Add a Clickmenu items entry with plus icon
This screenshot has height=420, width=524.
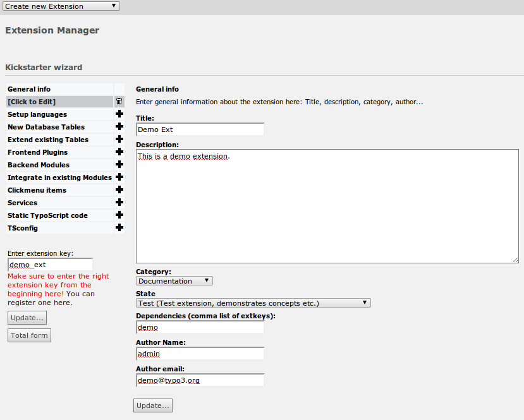pos(119,190)
